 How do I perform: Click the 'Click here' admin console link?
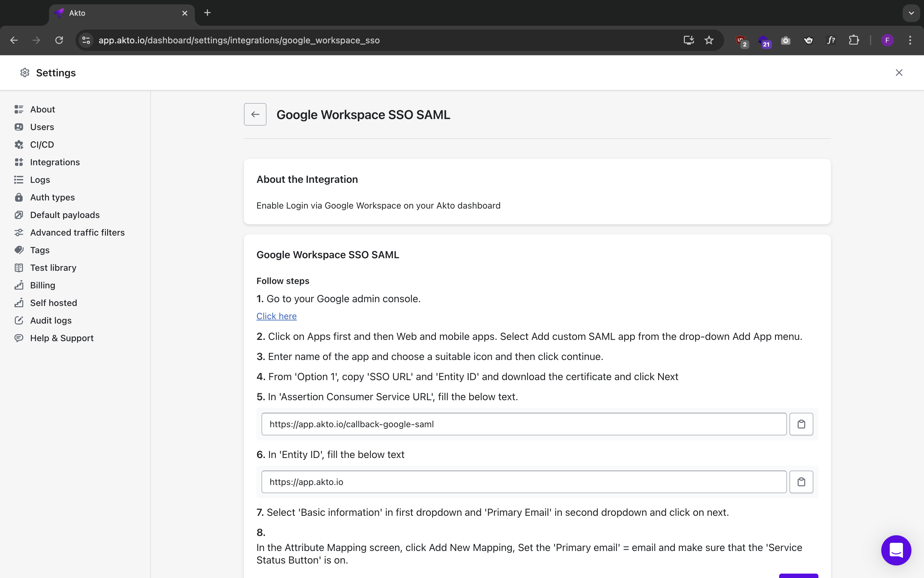tap(276, 316)
